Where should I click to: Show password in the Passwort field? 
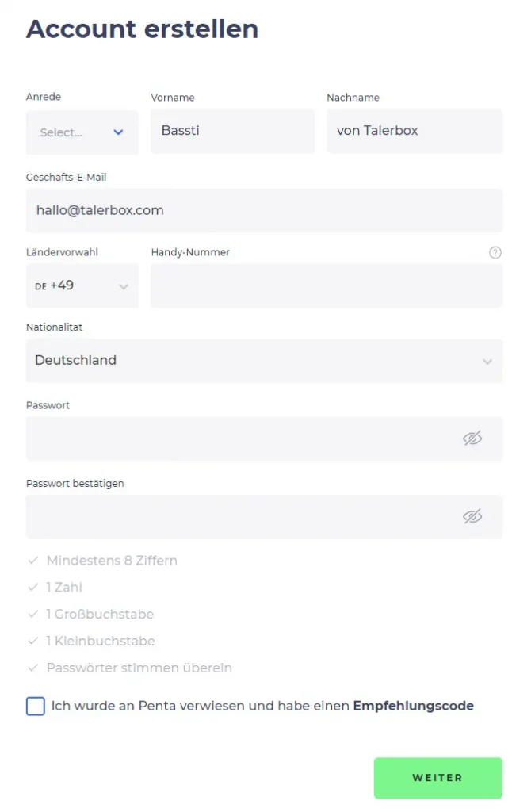[x=472, y=439]
